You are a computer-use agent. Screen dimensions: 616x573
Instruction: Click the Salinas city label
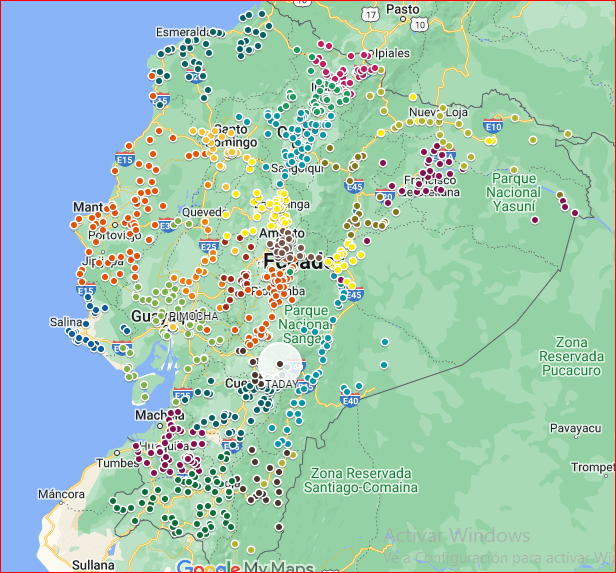[69, 322]
